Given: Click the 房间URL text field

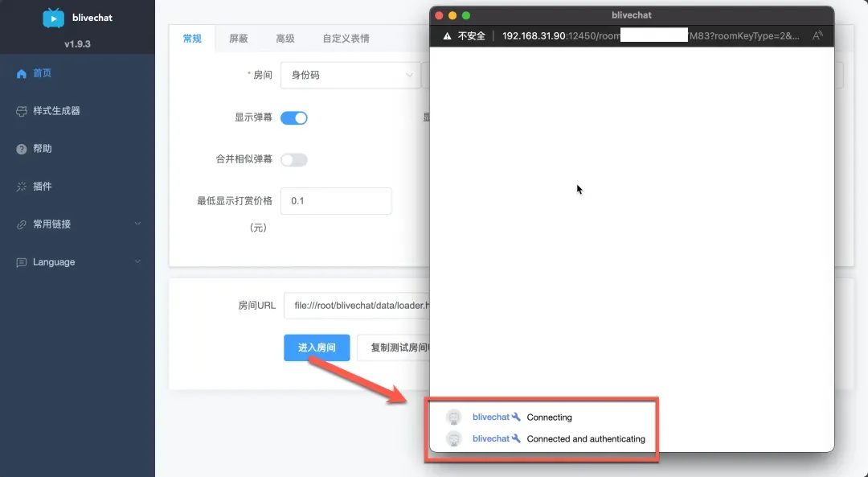Looking at the screenshot, I should (x=357, y=305).
